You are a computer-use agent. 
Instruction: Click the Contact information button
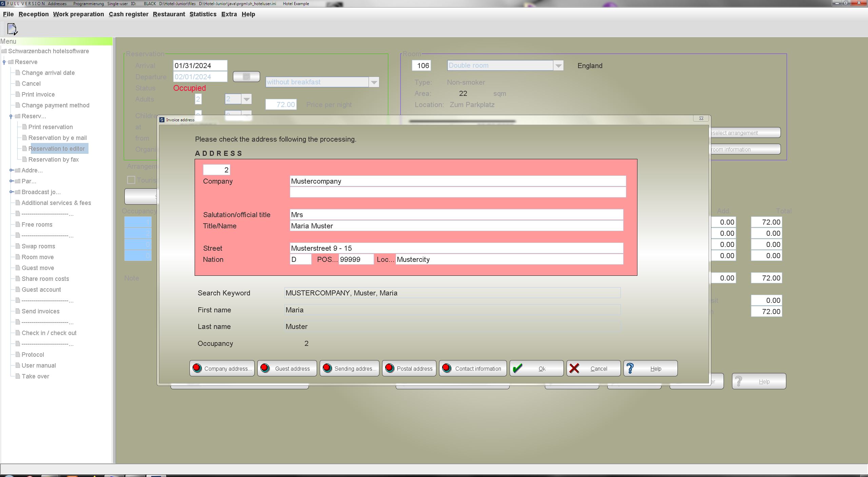(473, 368)
